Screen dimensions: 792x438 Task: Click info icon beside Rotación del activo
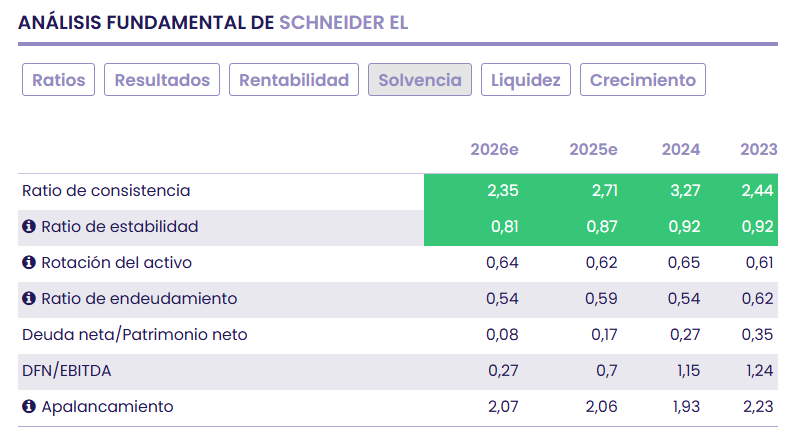pyautogui.click(x=29, y=263)
